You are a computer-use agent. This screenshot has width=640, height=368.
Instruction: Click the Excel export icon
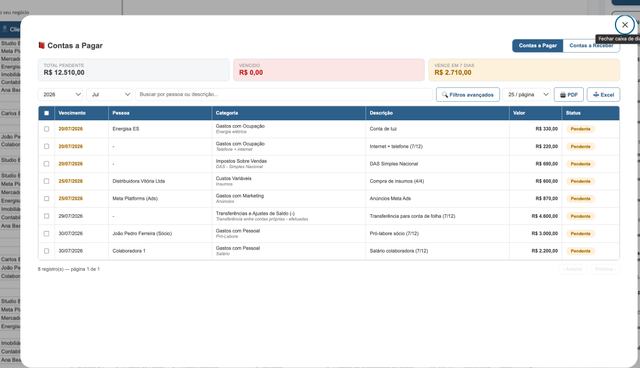[596, 95]
